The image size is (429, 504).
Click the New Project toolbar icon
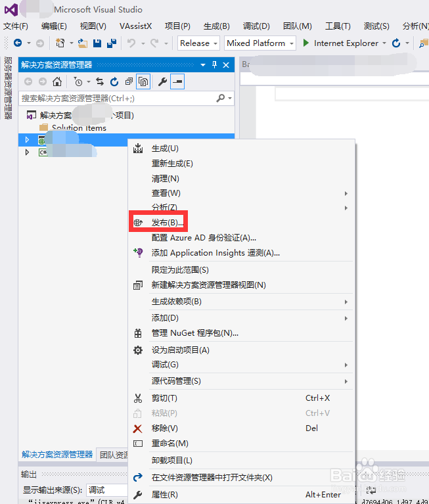click(60, 43)
